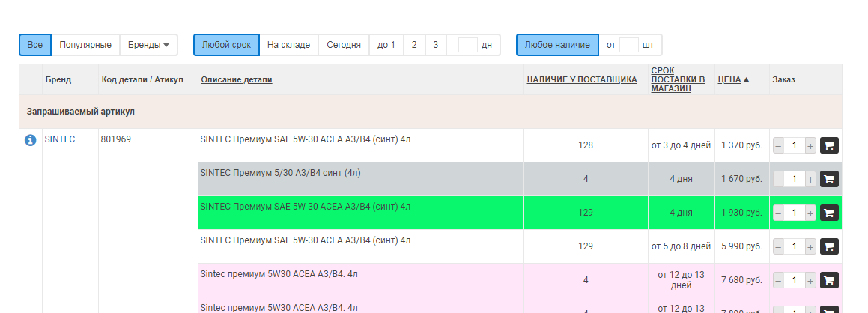Focus the custom days input field
The image size is (868, 313).
tap(468, 45)
